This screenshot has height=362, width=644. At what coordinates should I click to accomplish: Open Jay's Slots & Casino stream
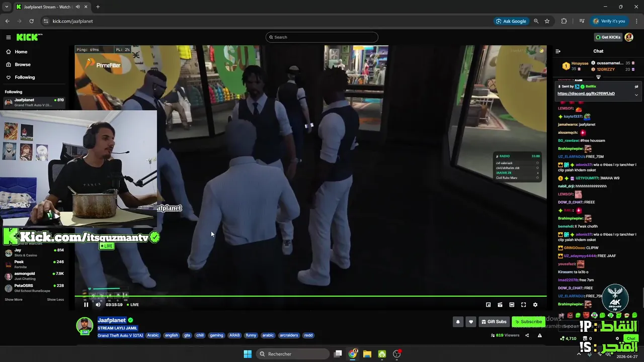point(34,252)
